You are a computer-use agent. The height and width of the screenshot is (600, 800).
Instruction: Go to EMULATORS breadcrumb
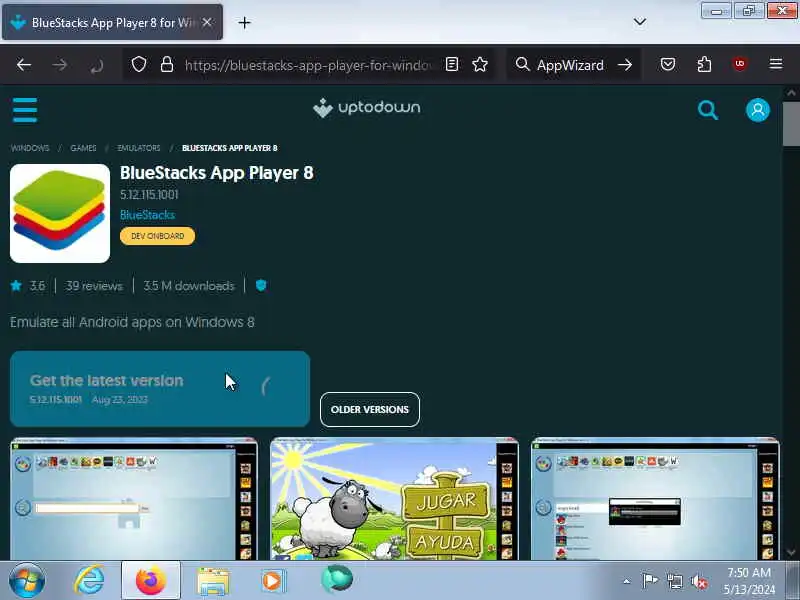139,148
